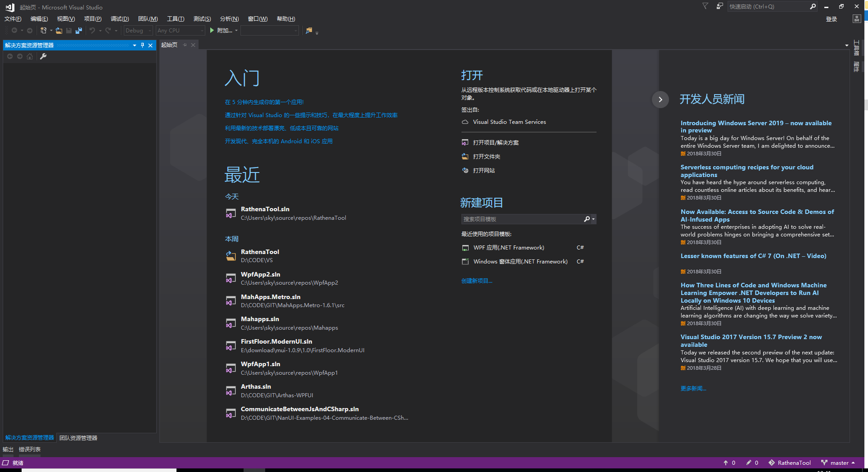Screen dimensions: 868x472
Task: Click the New Project toolbar icon
Action: [44, 31]
